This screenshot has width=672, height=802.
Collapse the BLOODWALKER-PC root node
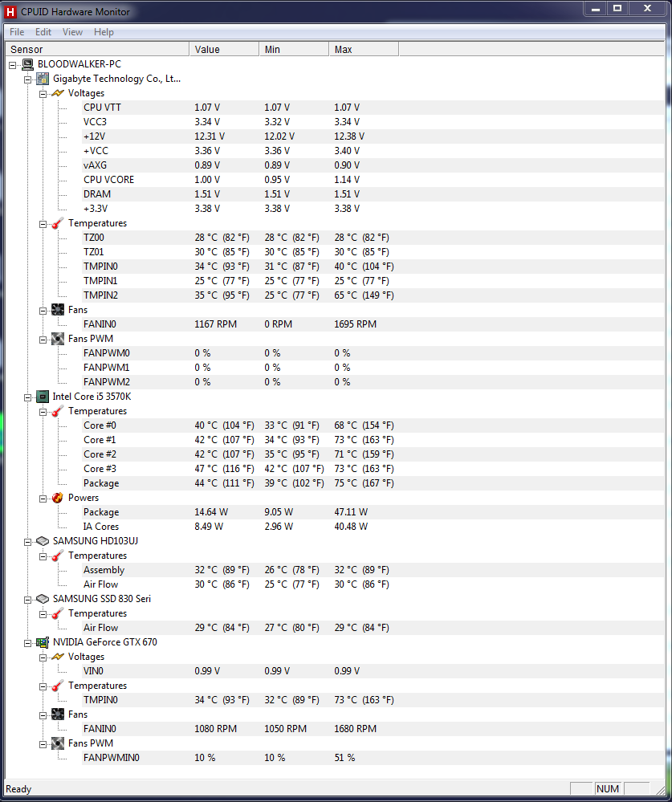pos(12,65)
